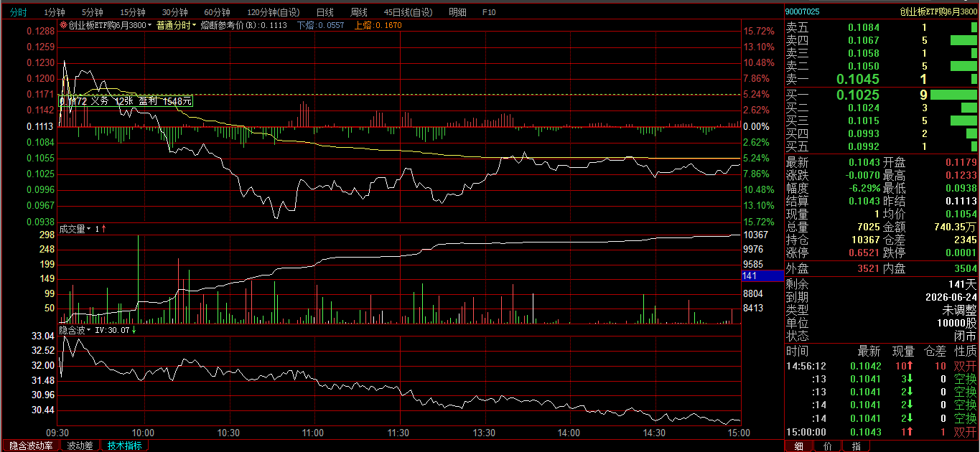Switch to the 60分钟 period tab

pos(217,12)
